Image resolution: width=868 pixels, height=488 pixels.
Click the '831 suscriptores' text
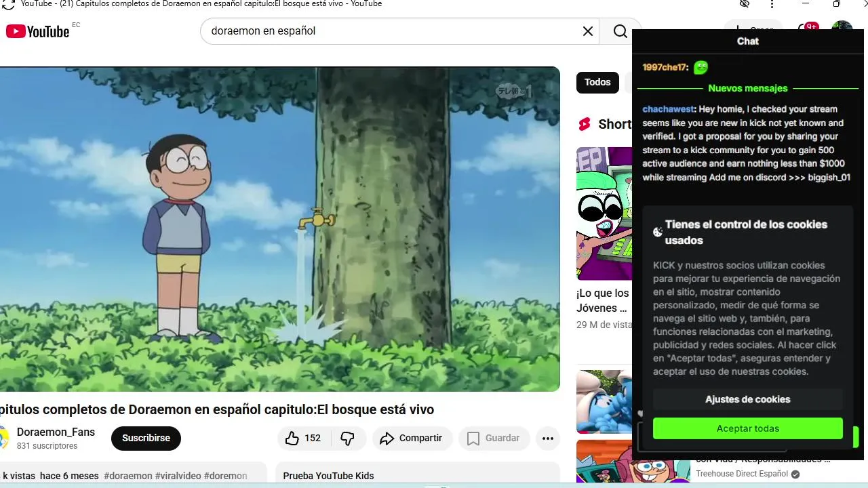tap(47, 446)
